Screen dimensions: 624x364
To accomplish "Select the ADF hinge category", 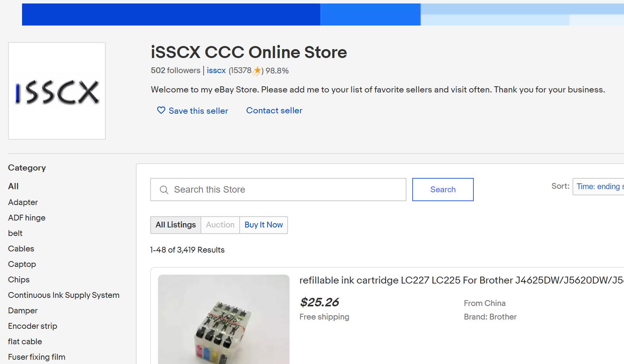I will click(x=27, y=218).
